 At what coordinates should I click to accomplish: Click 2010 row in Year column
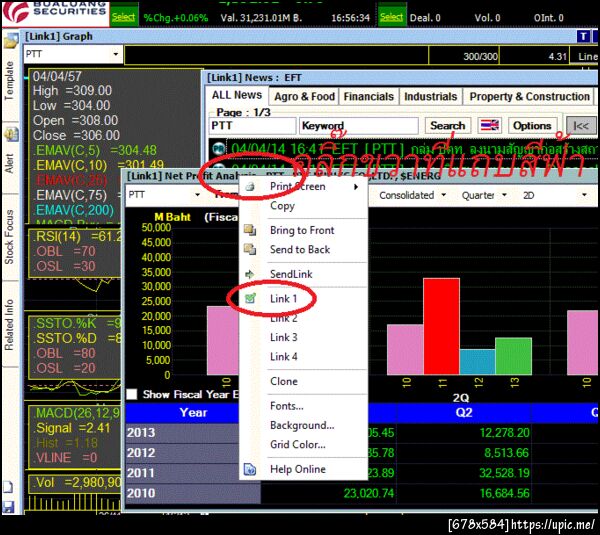(193, 493)
